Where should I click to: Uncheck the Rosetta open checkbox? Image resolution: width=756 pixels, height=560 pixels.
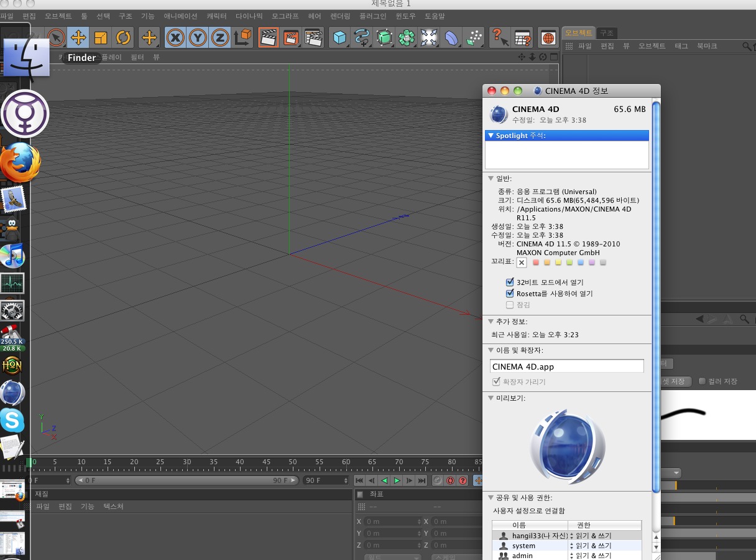pos(510,294)
